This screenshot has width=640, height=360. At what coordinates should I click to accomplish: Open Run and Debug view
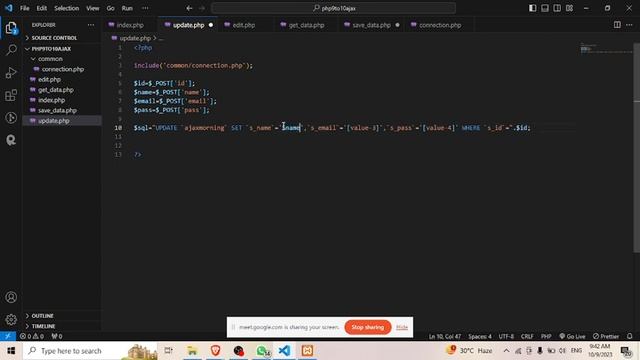tap(11, 73)
